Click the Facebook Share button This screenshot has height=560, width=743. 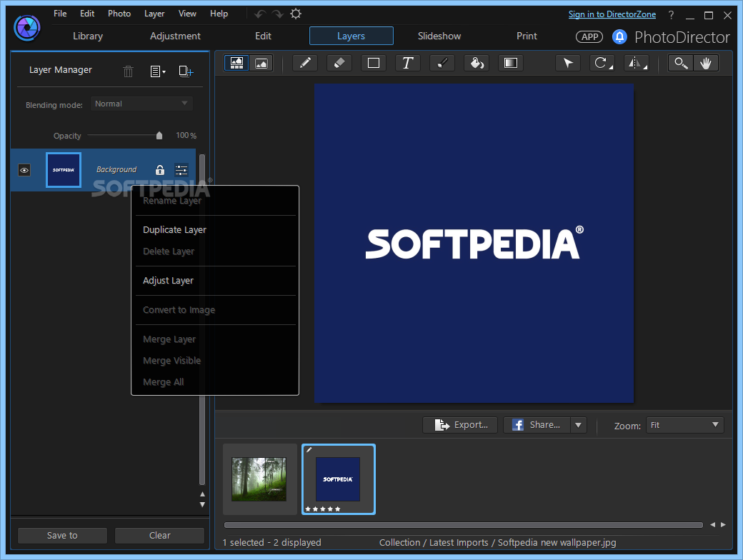click(537, 425)
